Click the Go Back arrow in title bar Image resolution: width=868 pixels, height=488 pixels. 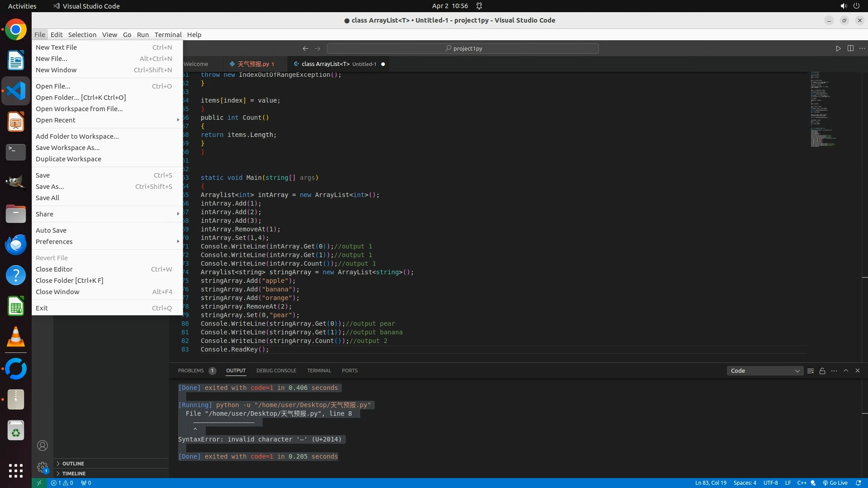[306, 48]
